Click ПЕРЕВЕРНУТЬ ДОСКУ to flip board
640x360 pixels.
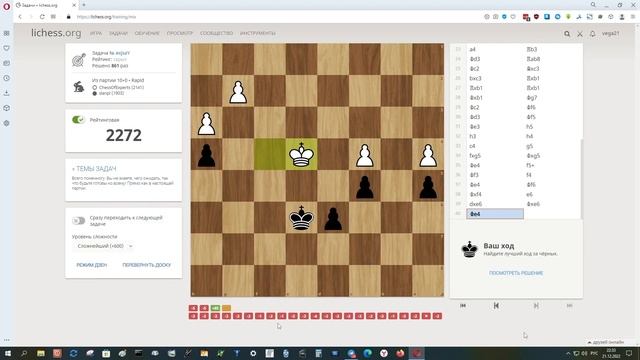[147, 265]
